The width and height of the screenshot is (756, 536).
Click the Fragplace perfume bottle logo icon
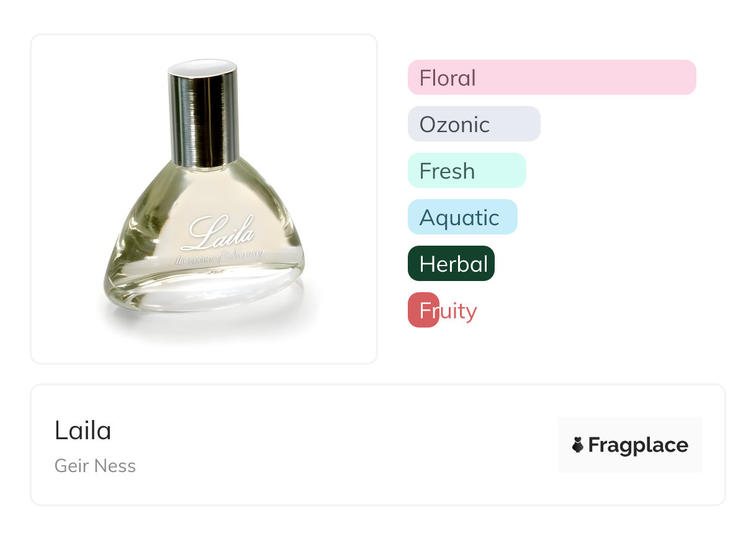pyautogui.click(x=578, y=445)
